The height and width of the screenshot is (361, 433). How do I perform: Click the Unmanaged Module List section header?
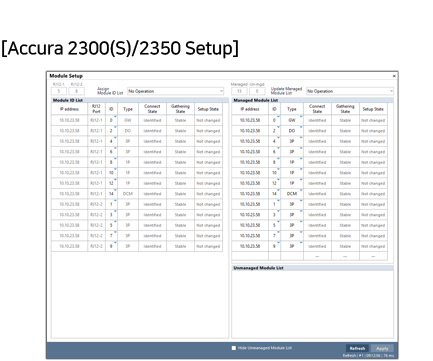point(312,268)
